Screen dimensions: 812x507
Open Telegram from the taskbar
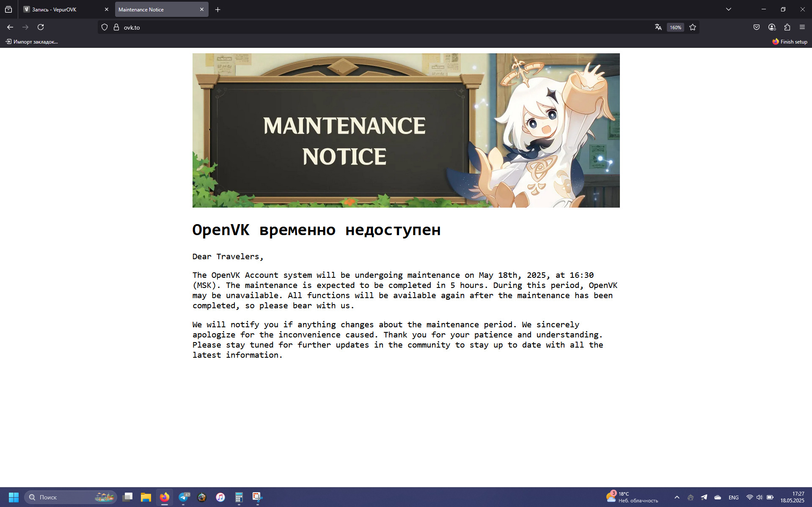click(183, 497)
